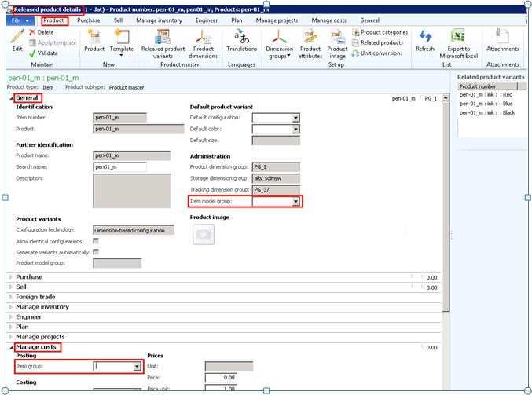The height and width of the screenshot is (395, 532).
Task: Switch to the General ribbon tab
Action: pos(370,20)
